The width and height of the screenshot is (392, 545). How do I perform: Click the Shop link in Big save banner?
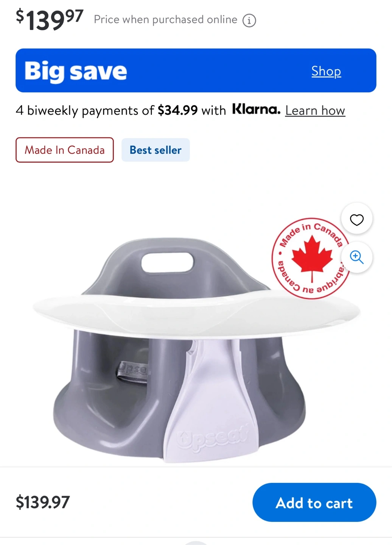click(326, 71)
